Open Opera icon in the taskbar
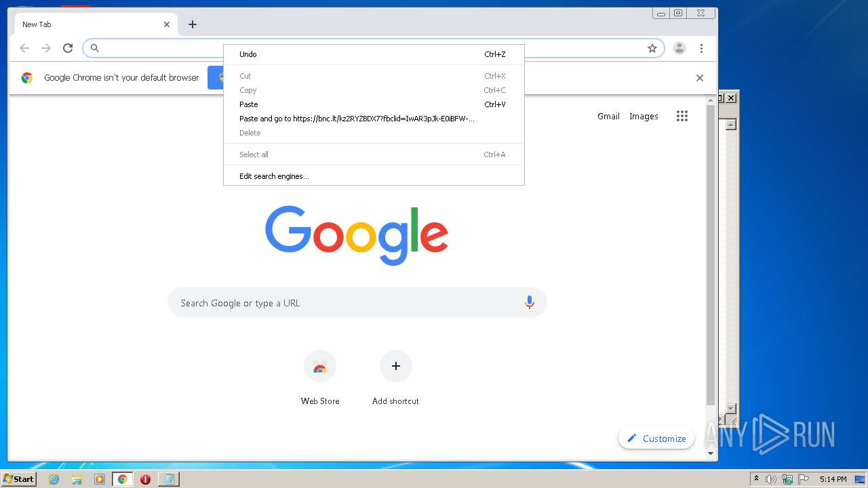The width and height of the screenshot is (868, 488). tap(145, 479)
